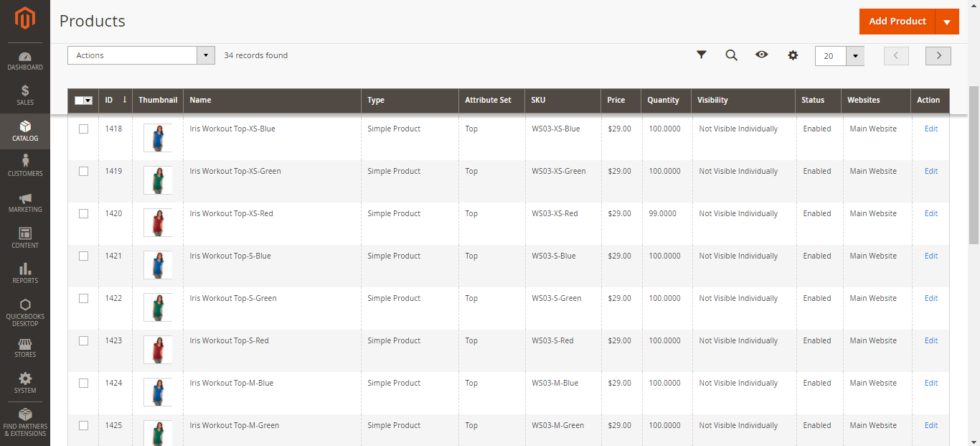
Task: Open the Stores menu in sidebar
Action: coord(25,348)
